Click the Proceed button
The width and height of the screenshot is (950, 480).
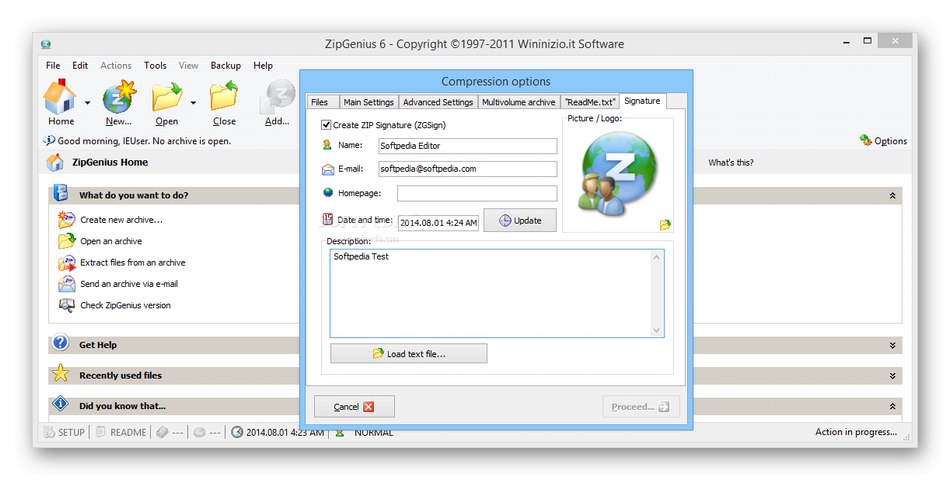click(641, 407)
